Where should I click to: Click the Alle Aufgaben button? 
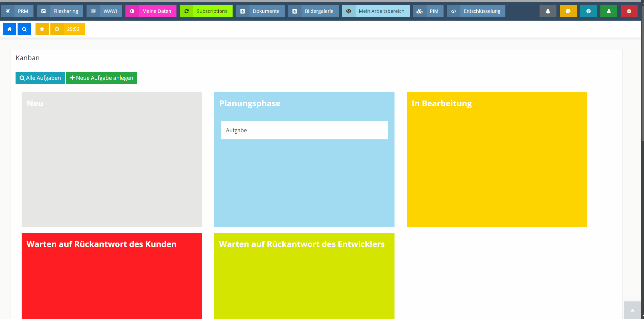(x=40, y=78)
